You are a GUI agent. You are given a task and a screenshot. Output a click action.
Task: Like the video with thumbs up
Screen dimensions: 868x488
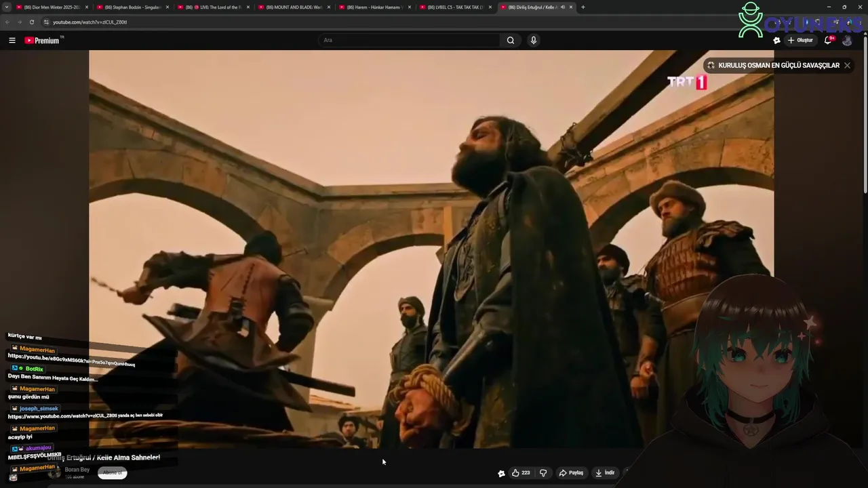point(521,473)
